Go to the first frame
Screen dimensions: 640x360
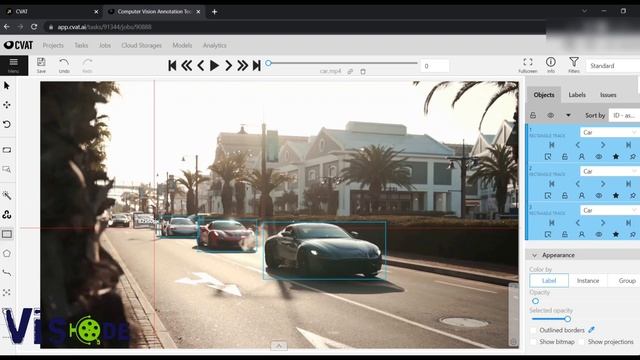click(172, 65)
